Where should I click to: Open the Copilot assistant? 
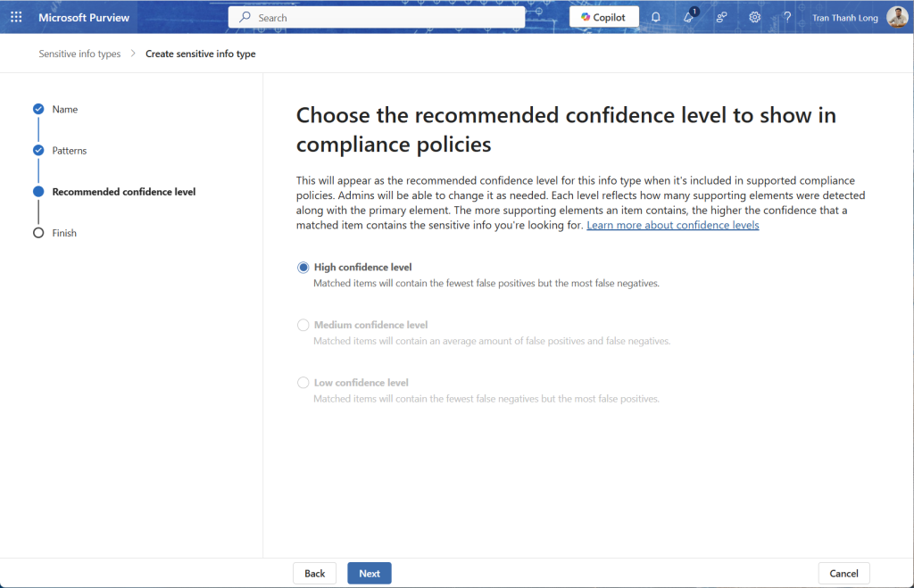coord(604,17)
